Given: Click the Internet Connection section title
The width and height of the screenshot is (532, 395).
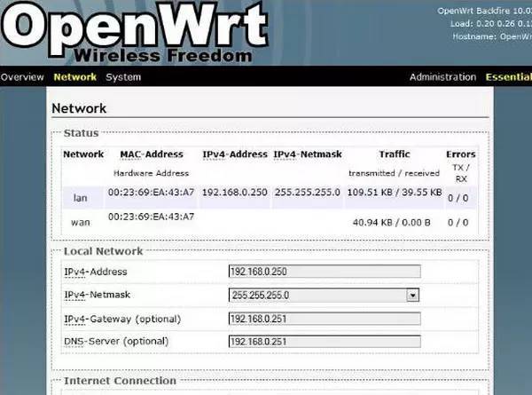Looking at the screenshot, I should pos(120,381).
